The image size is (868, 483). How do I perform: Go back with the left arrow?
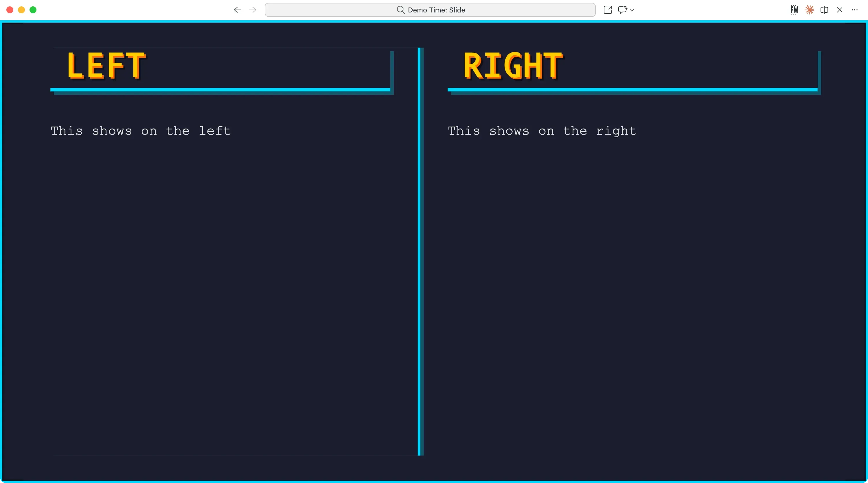[237, 10]
